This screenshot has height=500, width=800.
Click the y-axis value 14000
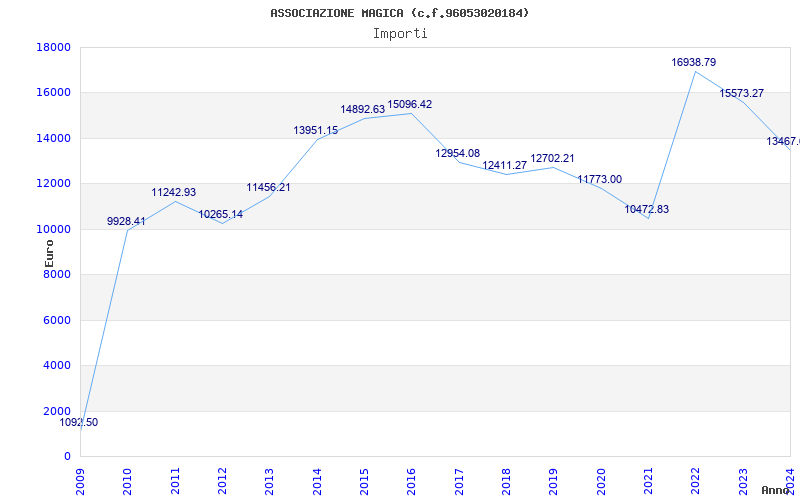(x=53, y=138)
